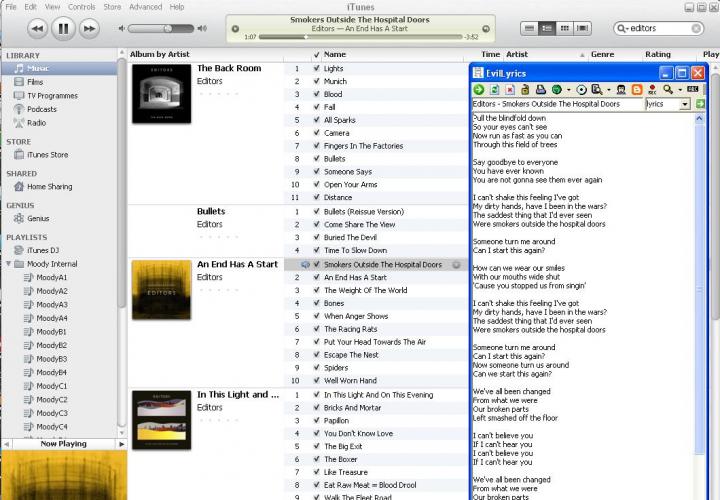Skip to the next track

click(x=90, y=29)
